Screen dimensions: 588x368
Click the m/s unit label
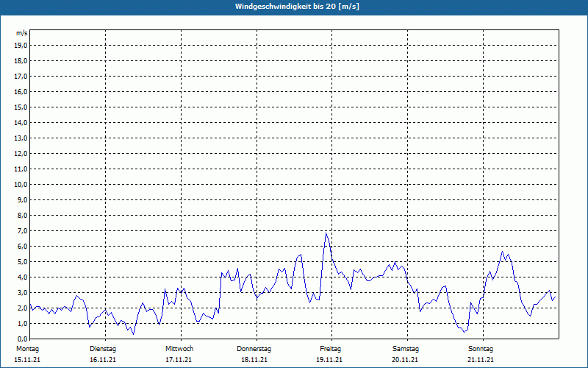21,33
